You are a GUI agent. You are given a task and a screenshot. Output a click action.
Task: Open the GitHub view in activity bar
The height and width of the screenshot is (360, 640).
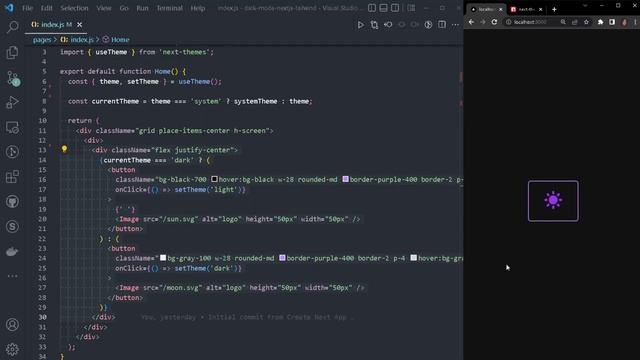pyautogui.click(x=12, y=202)
